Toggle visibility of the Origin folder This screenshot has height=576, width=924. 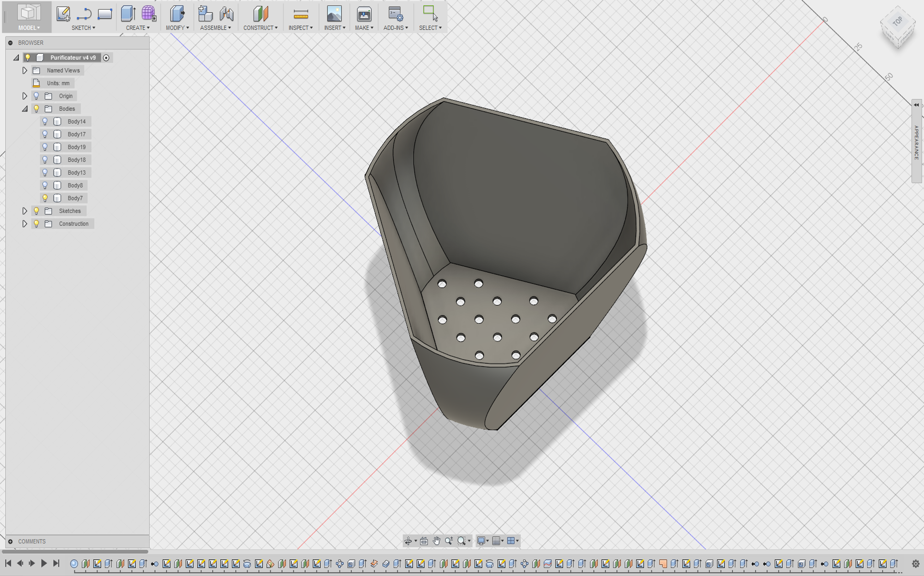coord(36,95)
